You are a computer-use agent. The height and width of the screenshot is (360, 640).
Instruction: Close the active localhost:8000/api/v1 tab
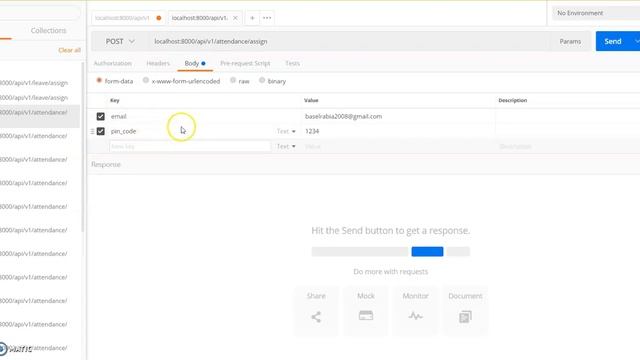point(235,18)
